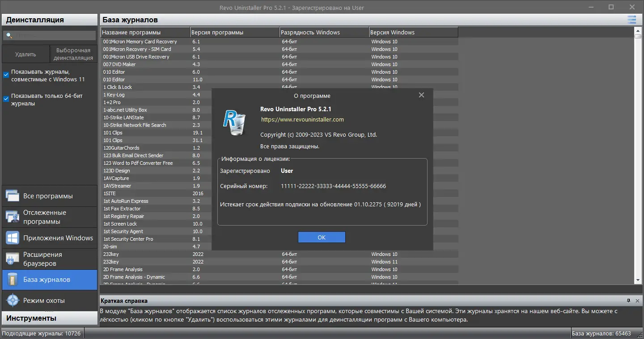Select the 1st Registry Repair entry

click(124, 216)
